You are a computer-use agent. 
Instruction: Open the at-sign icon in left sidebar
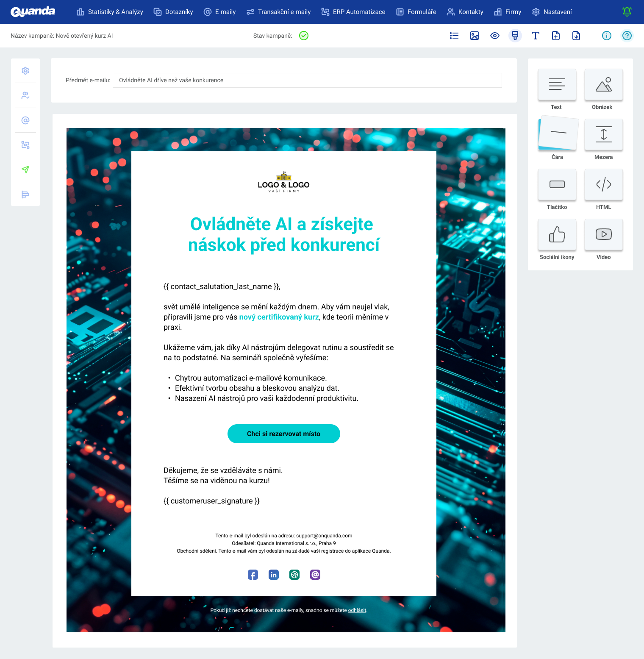[x=25, y=120]
